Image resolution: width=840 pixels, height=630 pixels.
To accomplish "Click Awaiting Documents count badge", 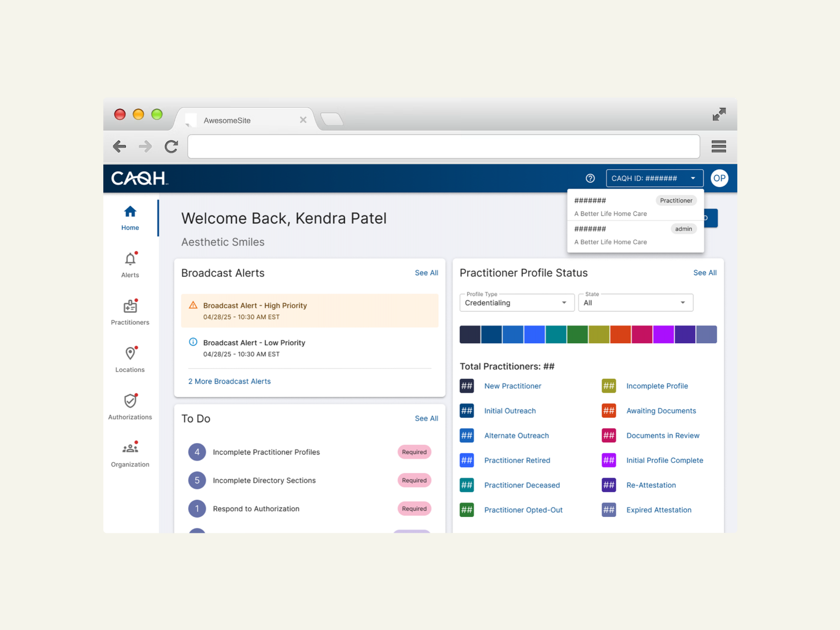I will [609, 411].
